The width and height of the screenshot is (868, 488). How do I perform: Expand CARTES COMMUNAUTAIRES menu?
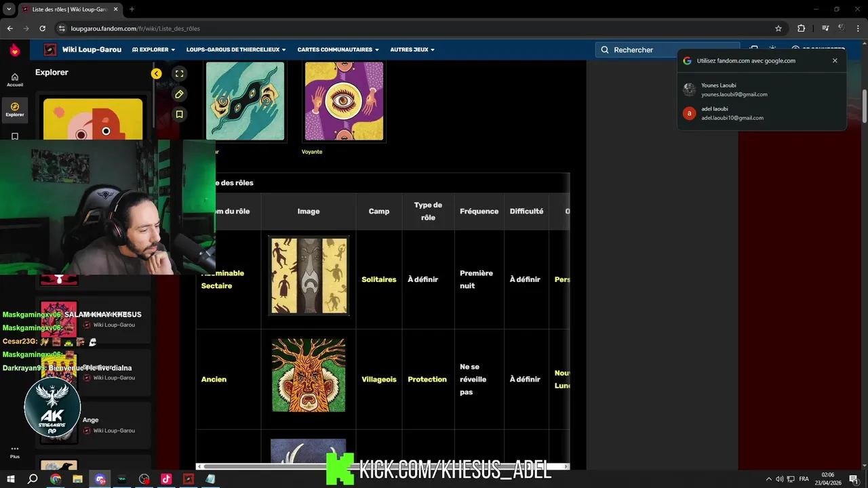coord(338,49)
